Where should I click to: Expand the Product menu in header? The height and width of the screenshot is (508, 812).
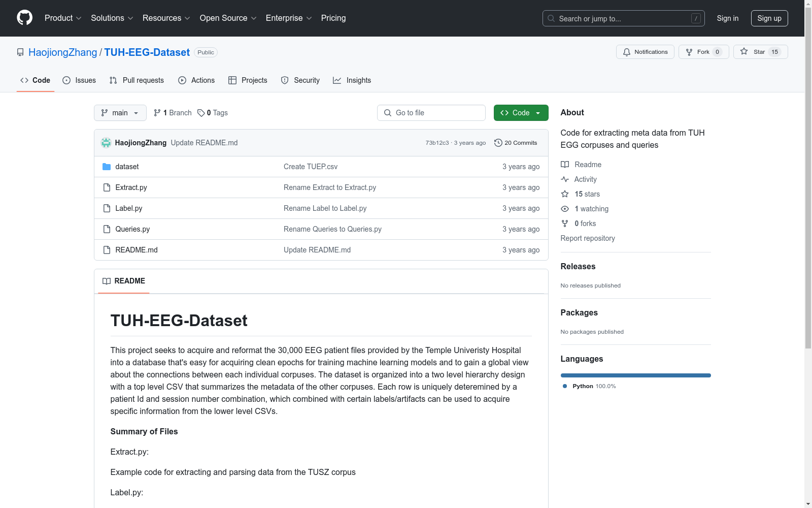pos(63,18)
